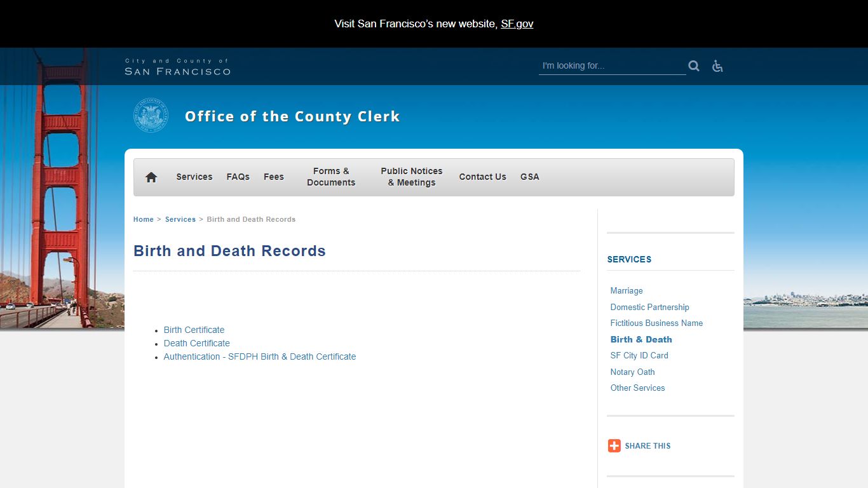868x488 pixels.
Task: Open Other Services sidebar link
Action: coord(637,388)
